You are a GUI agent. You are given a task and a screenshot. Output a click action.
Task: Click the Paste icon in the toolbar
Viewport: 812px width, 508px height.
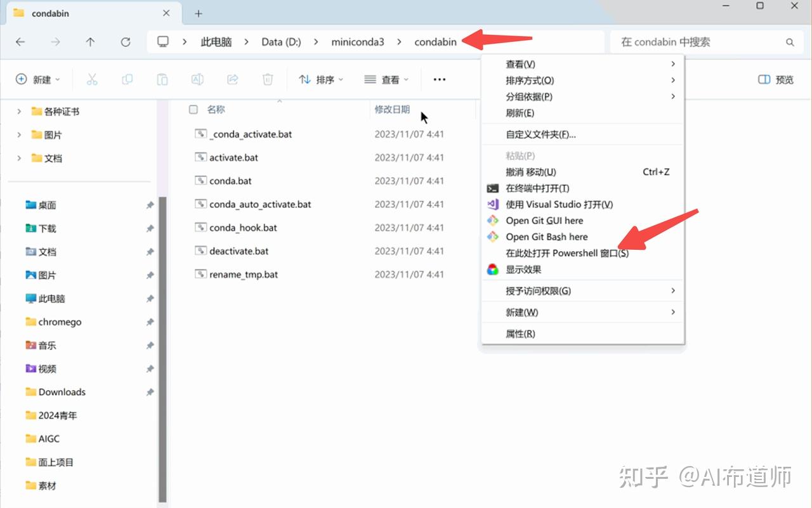[x=162, y=79]
